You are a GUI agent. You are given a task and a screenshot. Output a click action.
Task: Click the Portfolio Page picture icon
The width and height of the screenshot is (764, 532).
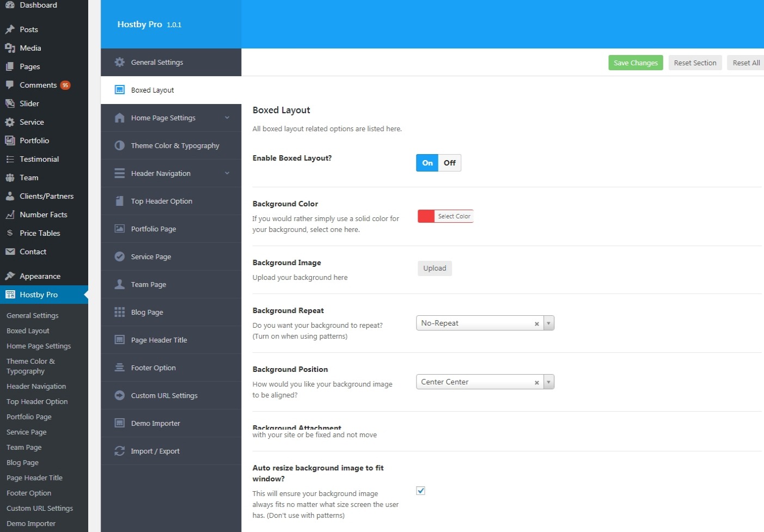[120, 229]
